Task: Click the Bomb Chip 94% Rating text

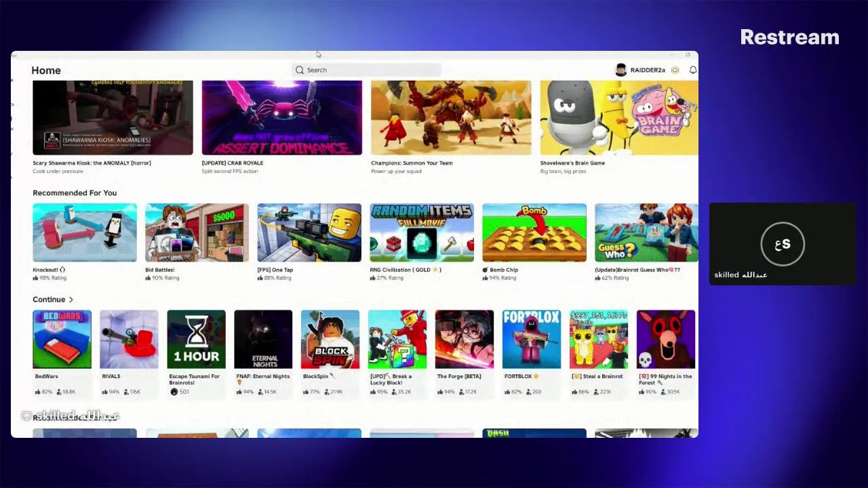Action: (500, 278)
